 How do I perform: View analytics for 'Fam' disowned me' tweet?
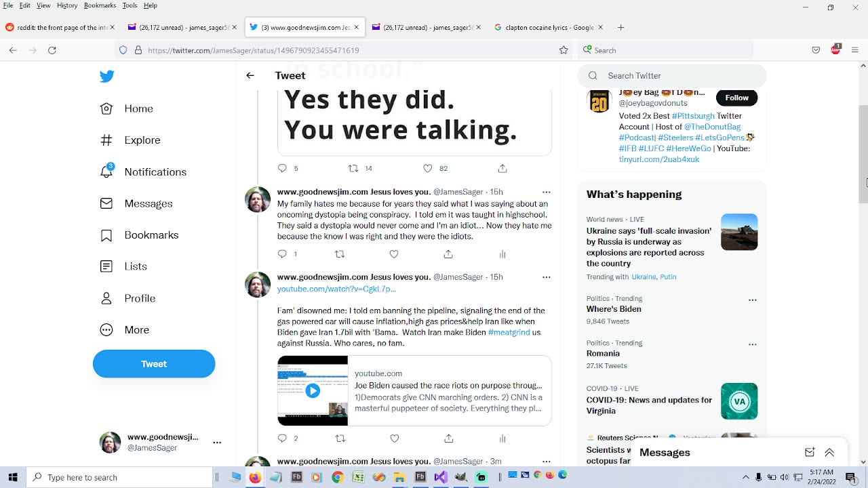(502, 439)
